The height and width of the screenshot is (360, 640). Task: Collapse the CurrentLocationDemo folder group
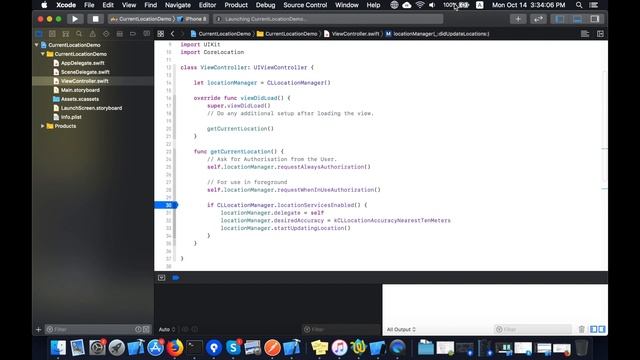click(x=42, y=54)
